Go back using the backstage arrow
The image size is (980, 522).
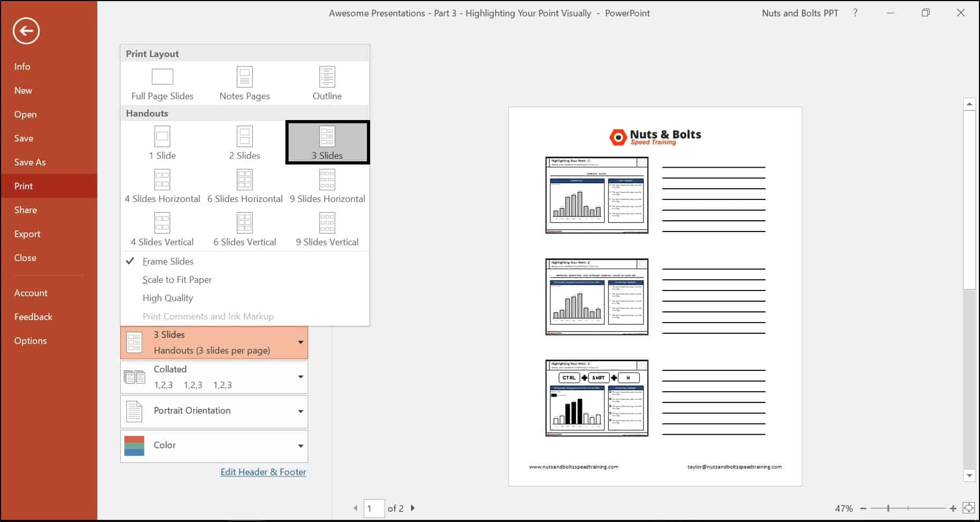coord(26,31)
